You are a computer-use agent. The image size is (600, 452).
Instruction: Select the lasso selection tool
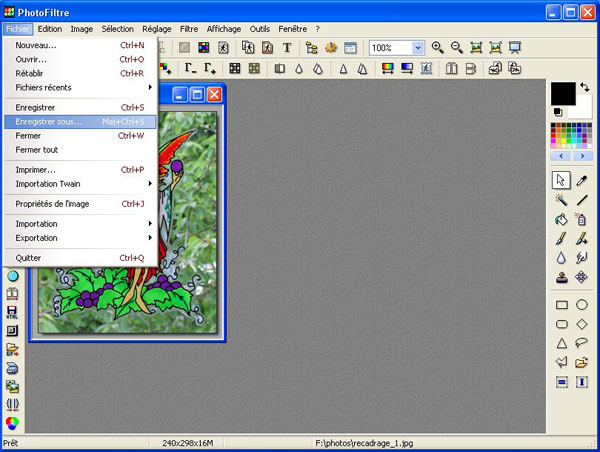(x=582, y=343)
